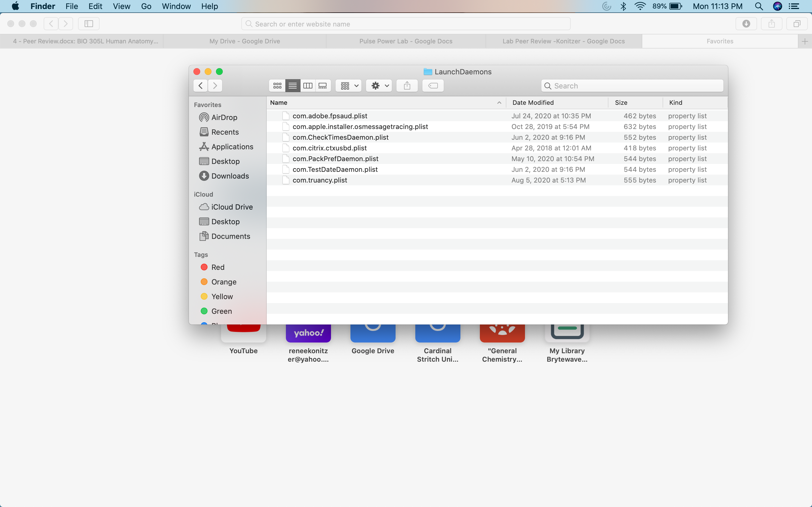Select list view in Finder toolbar
Image resolution: width=812 pixels, height=507 pixels.
pyautogui.click(x=293, y=86)
